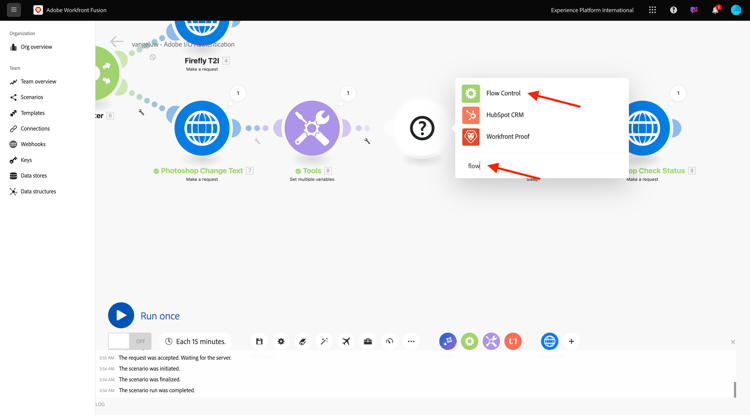Open the user profile avatar
Screen dimensions: 750x415
pos(736,10)
